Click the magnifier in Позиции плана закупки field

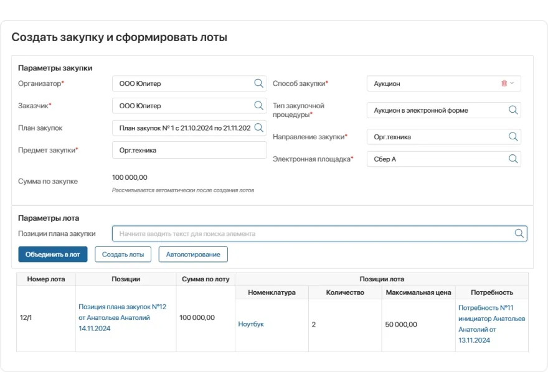pos(519,234)
